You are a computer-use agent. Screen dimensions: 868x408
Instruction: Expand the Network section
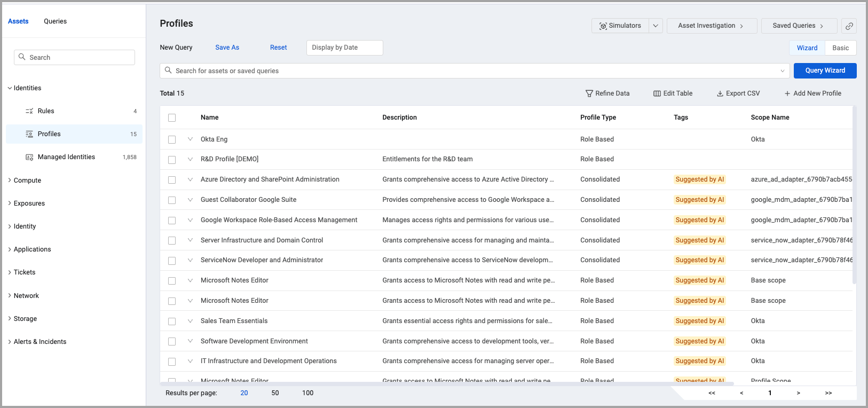click(10, 296)
